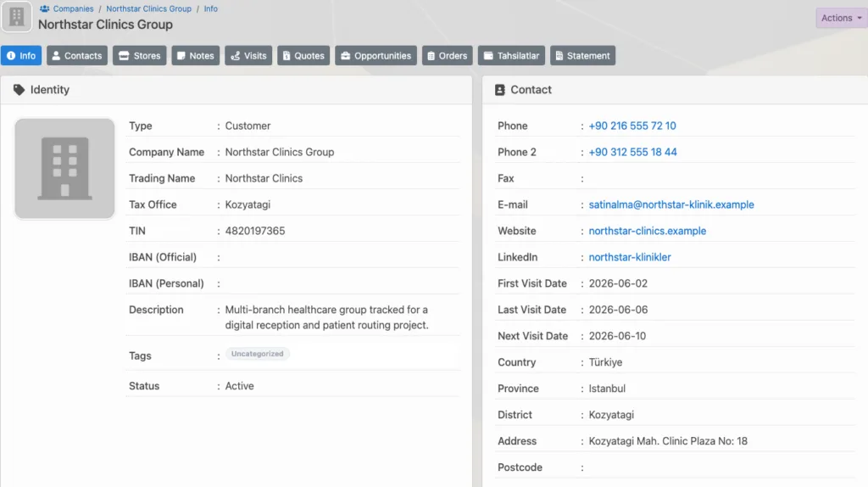Click the Uncategorized tag badge
Screen dimensions: 868x487
[258, 354]
